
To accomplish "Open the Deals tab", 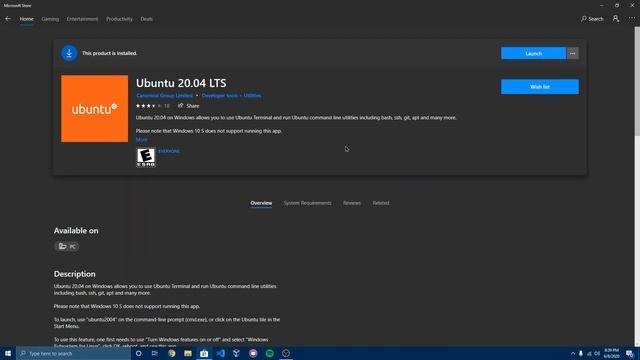I will point(147,19).
